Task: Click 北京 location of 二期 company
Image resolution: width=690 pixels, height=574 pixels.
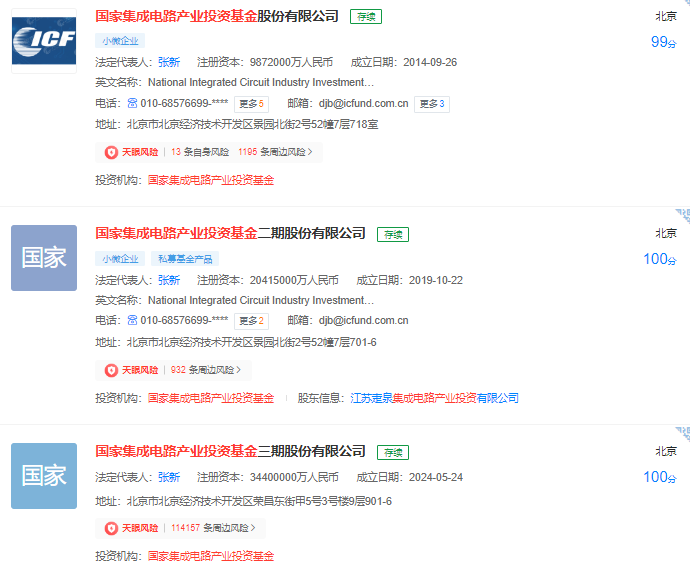Action: click(x=666, y=233)
